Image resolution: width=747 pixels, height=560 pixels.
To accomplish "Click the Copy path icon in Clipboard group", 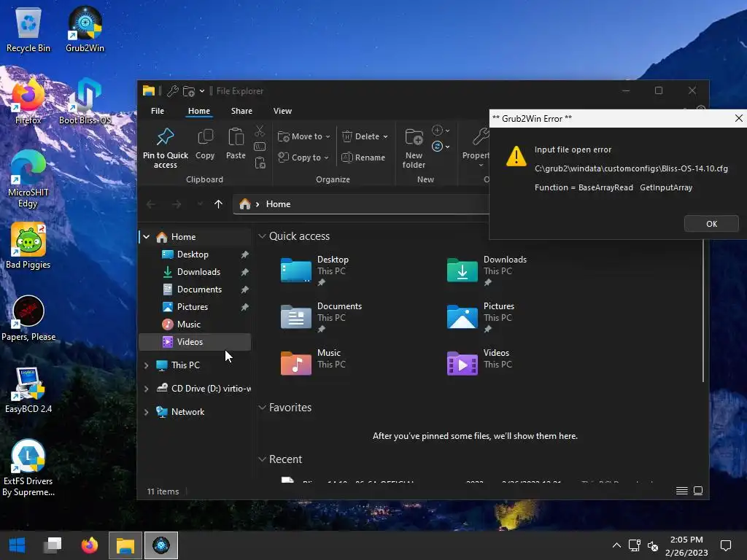I will click(260, 147).
